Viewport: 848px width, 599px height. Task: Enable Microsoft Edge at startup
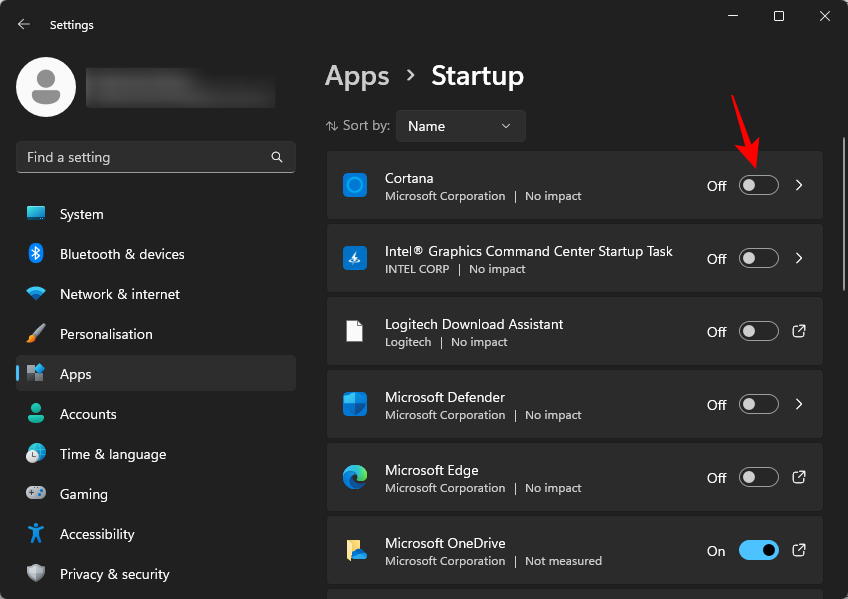758,478
